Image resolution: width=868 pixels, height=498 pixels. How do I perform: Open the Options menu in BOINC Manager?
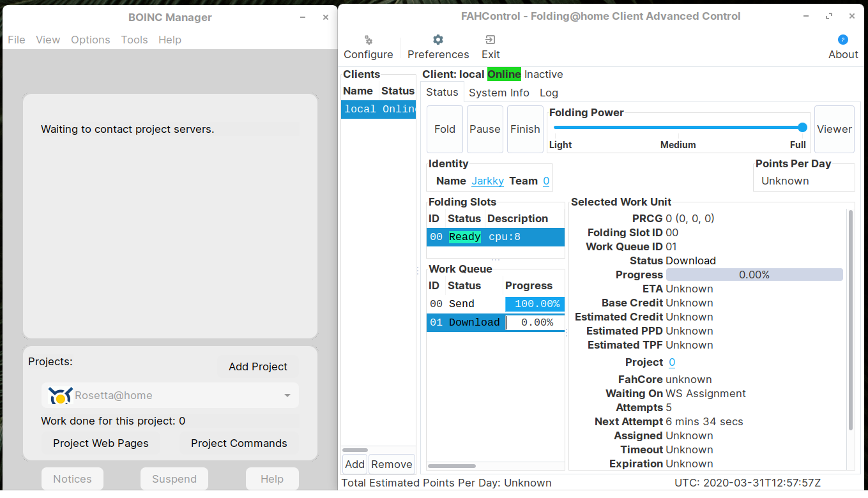point(91,40)
